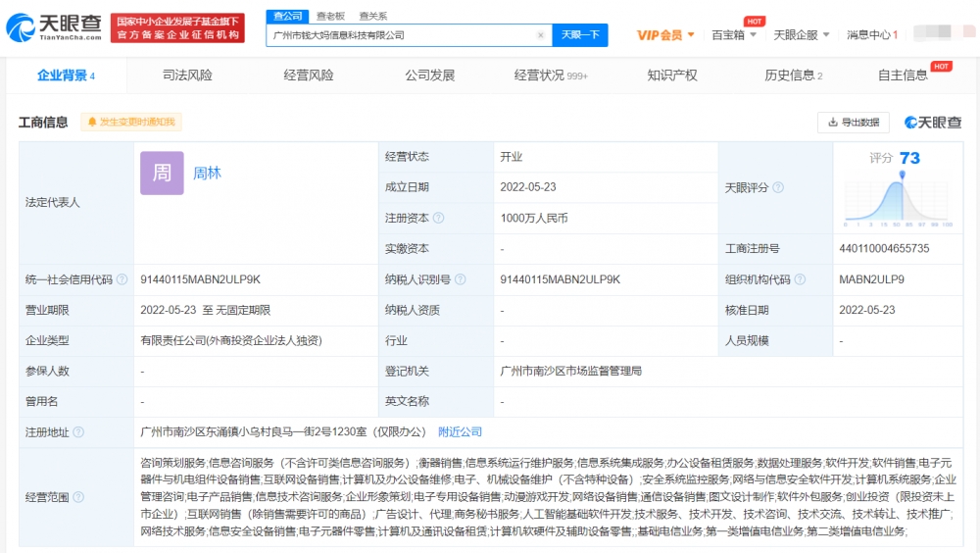The height and width of the screenshot is (553, 980).
Task: Click the 附近公司 link
Action: [x=460, y=432]
